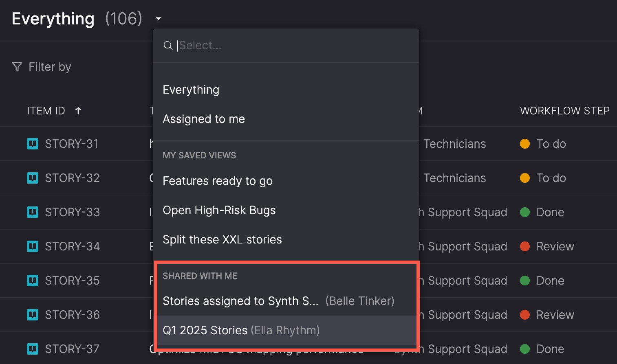Image resolution: width=617 pixels, height=364 pixels.
Task: Open the Everything (106) view title
Action: point(77,19)
